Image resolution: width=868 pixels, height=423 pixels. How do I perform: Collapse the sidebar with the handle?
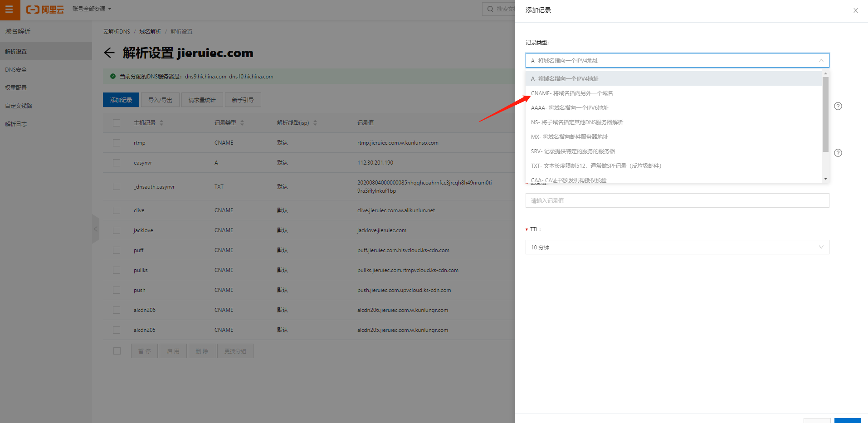(96, 229)
